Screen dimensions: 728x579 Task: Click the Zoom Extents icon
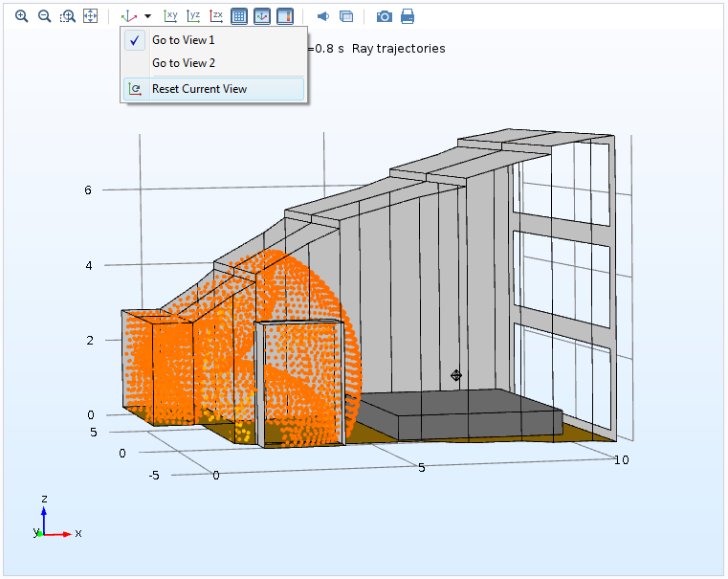point(90,16)
